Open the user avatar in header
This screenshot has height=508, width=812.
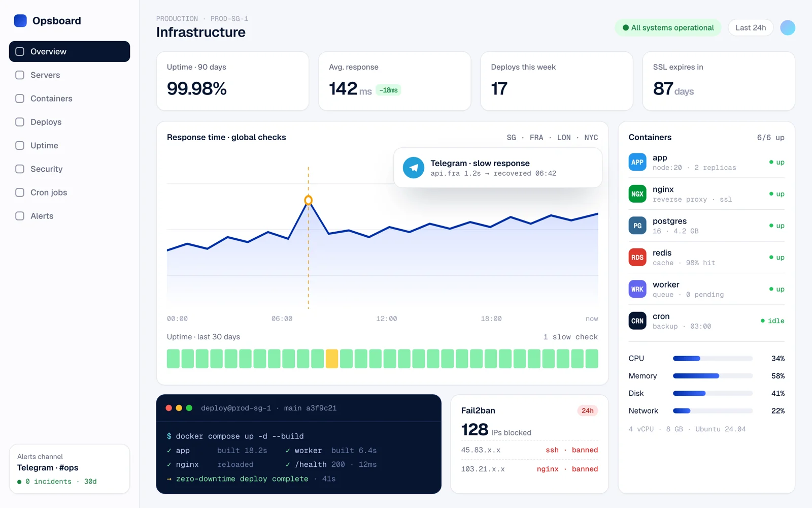(x=787, y=27)
